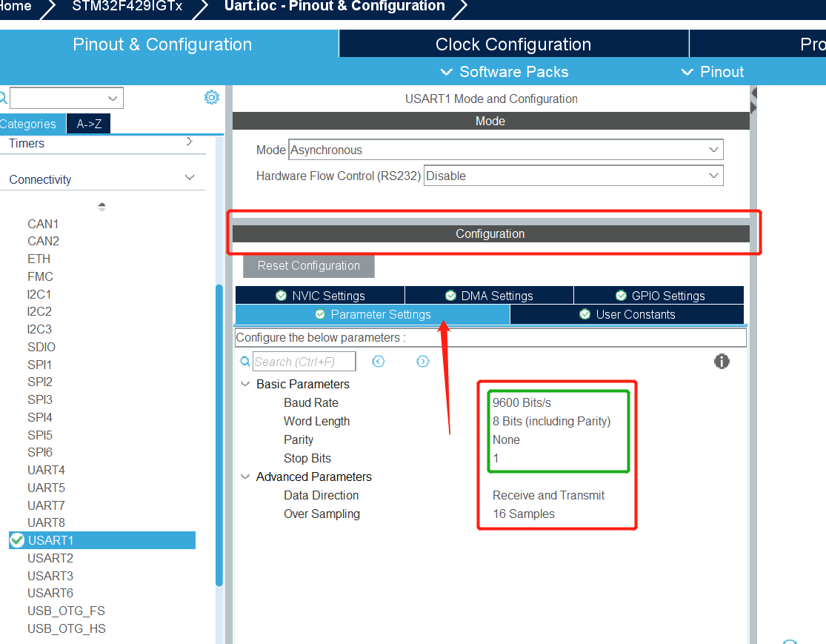The height and width of the screenshot is (644, 826).
Task: Select UART7 peripheral
Action: click(x=47, y=505)
